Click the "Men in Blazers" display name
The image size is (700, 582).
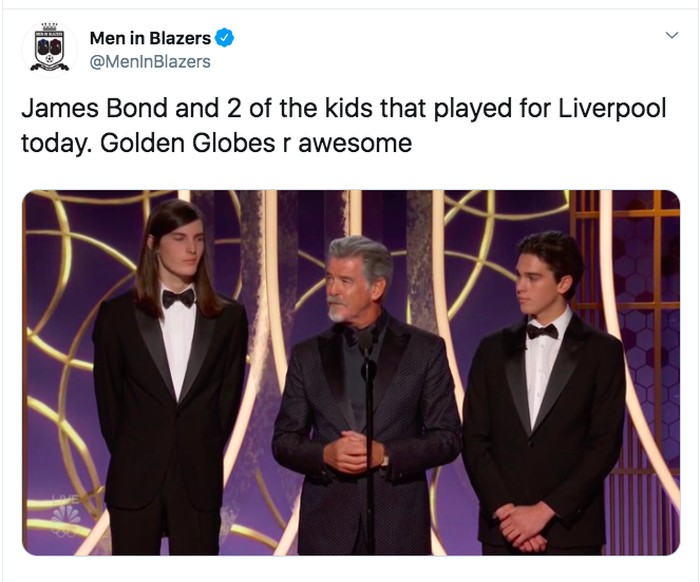pos(150,38)
